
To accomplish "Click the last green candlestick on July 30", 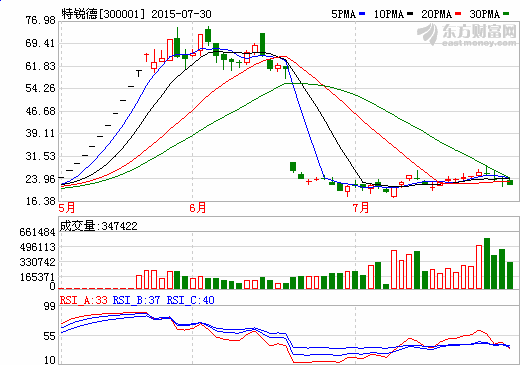I will [510, 182].
